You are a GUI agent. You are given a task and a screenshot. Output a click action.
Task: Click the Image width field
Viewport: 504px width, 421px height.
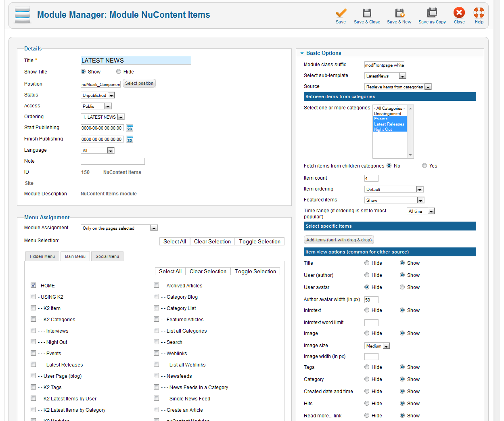371,356
